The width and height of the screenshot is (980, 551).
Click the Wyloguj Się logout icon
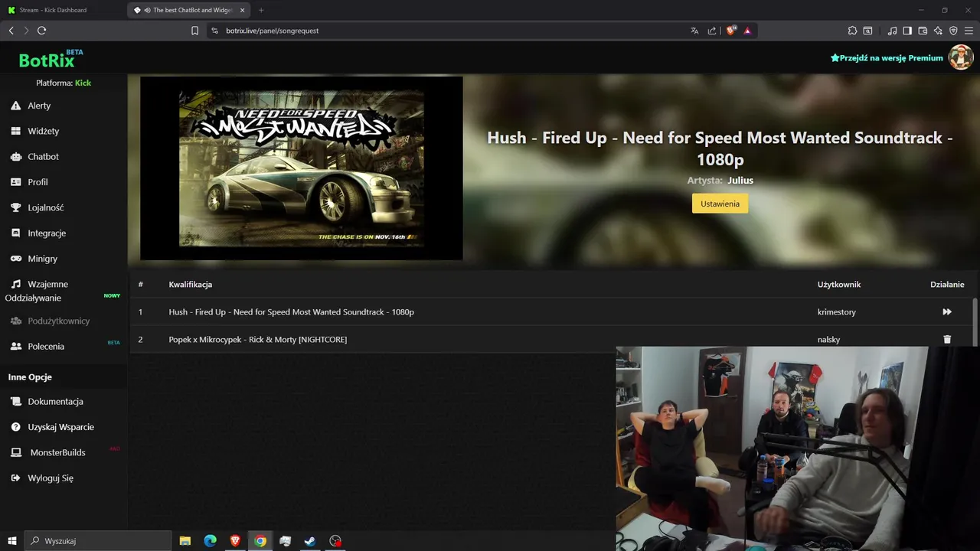[15, 478]
